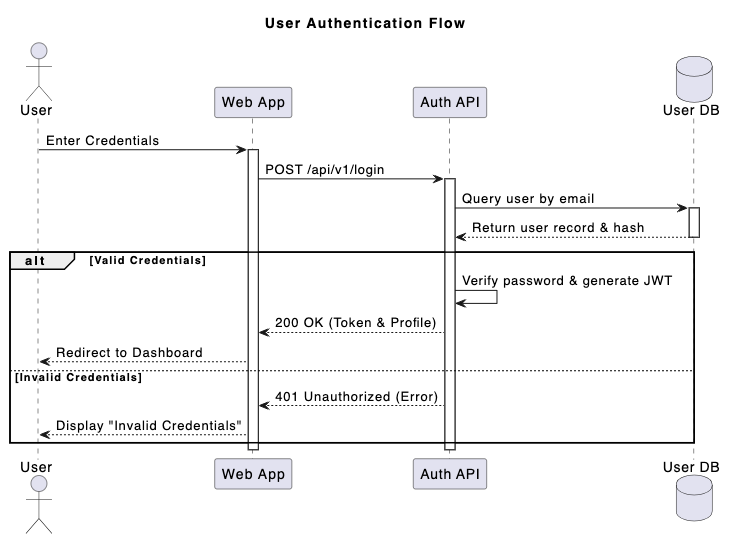Click the User actor figure at bottom
The width and height of the screenshot is (736, 542).
tap(38, 504)
